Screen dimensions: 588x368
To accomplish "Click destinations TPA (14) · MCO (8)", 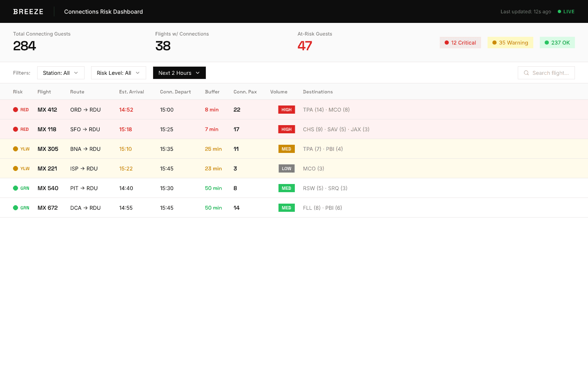I will click(x=326, y=110).
